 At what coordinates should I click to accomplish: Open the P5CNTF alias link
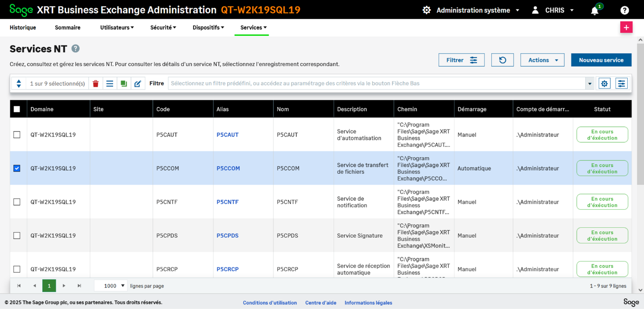(228, 202)
